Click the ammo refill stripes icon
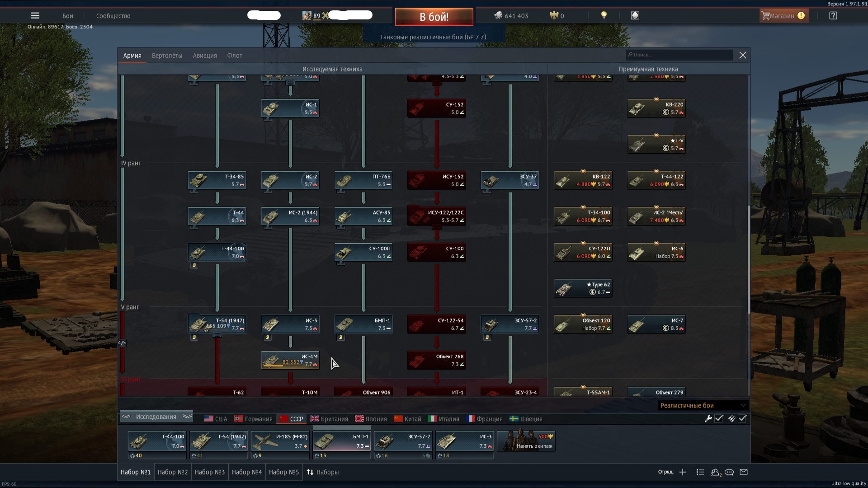 [732, 419]
